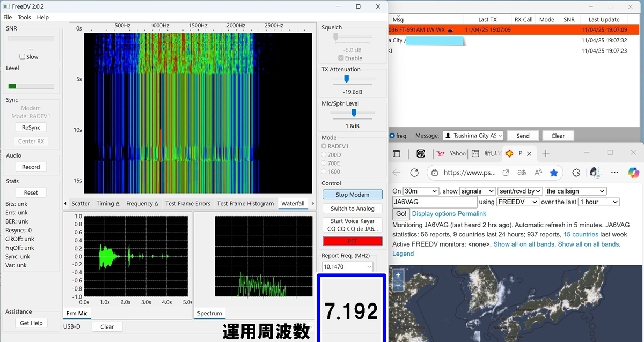Click the message field person icon

pyautogui.click(x=448, y=136)
